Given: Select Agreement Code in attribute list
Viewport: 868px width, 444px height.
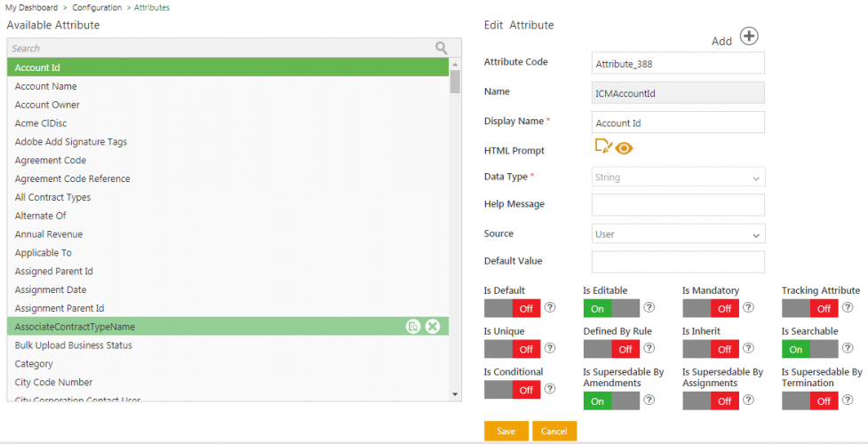Looking at the screenshot, I should tap(51, 161).
